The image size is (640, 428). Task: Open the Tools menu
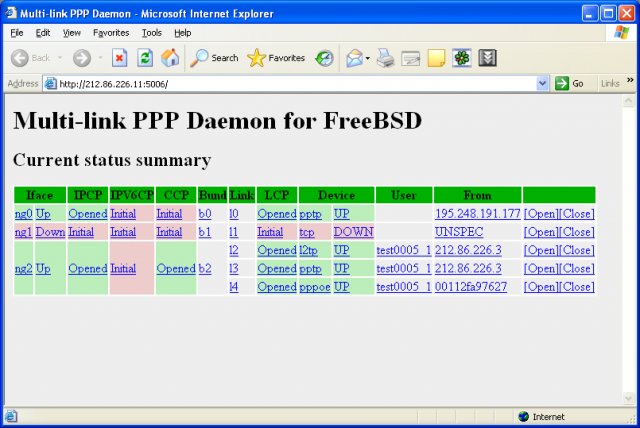coord(151,33)
